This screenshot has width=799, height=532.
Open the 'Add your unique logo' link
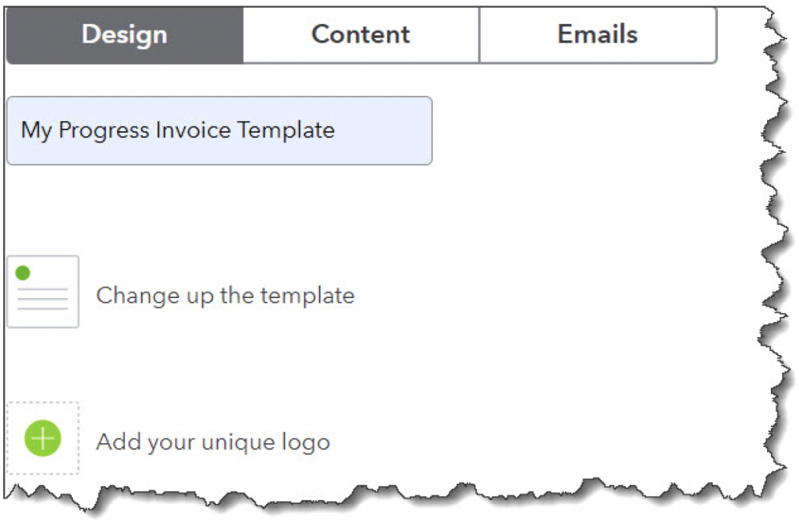coord(213,442)
